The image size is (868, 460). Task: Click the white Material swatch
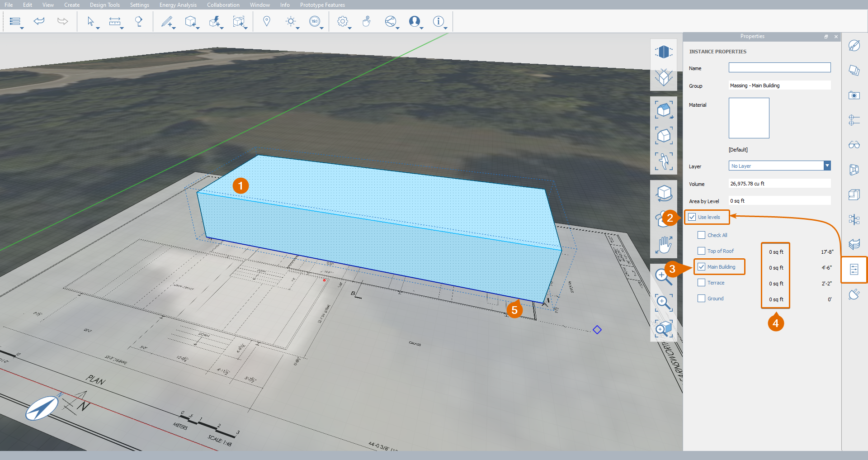point(749,118)
